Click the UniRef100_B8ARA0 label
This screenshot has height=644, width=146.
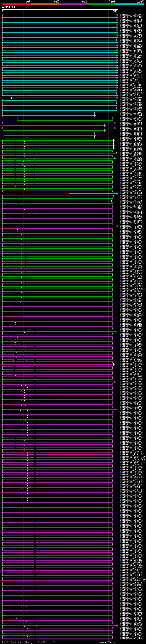click(131, 57)
